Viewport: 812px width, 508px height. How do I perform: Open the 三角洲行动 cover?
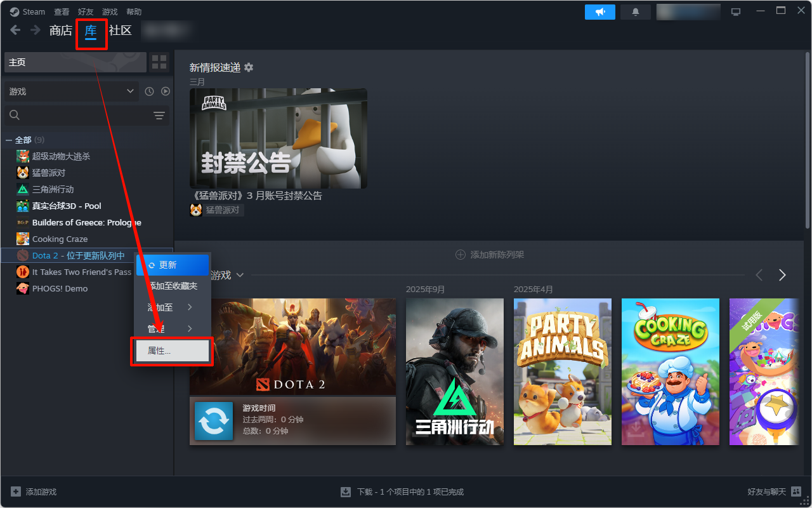(455, 371)
